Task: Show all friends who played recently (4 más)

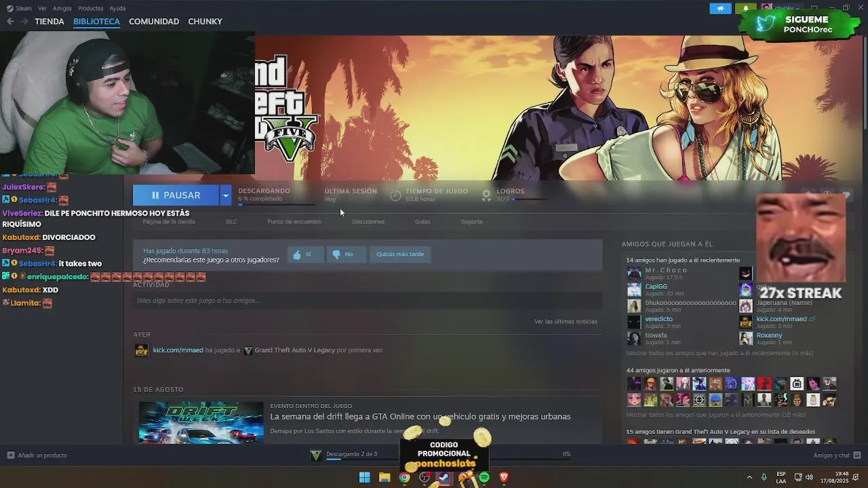Action: point(719,353)
